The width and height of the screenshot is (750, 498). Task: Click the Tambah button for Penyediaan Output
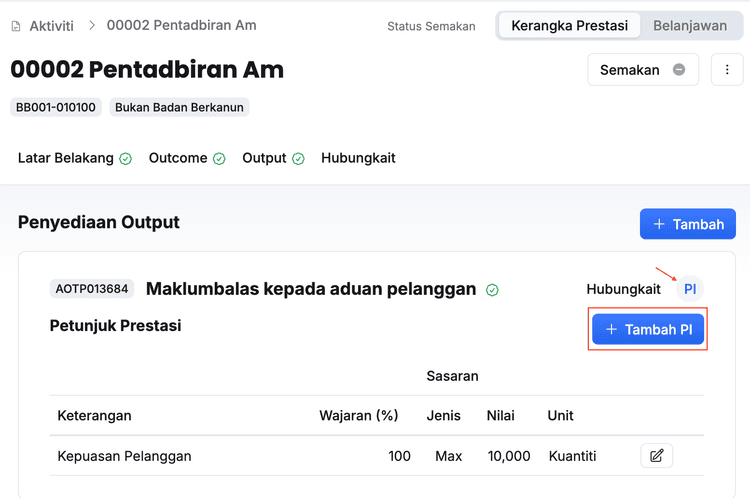pos(688,224)
